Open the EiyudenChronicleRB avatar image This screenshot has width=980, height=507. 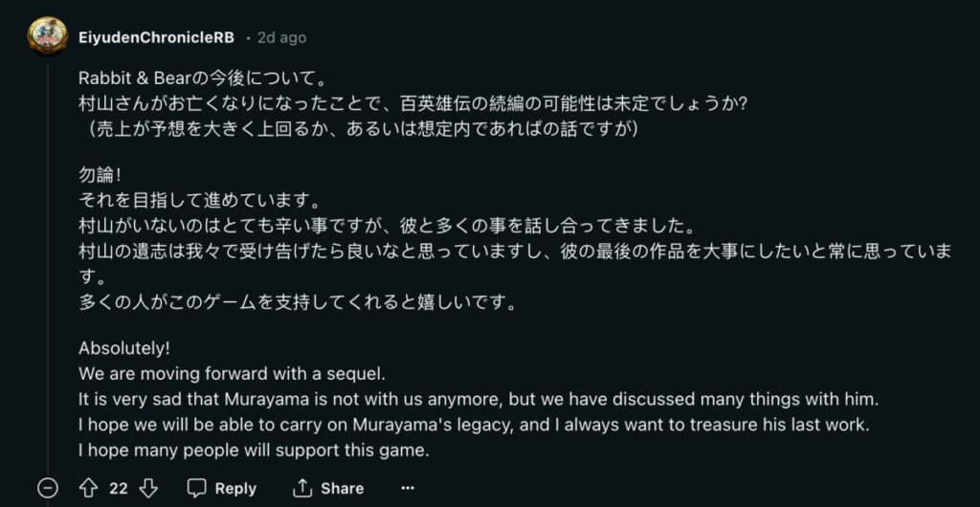click(x=48, y=36)
